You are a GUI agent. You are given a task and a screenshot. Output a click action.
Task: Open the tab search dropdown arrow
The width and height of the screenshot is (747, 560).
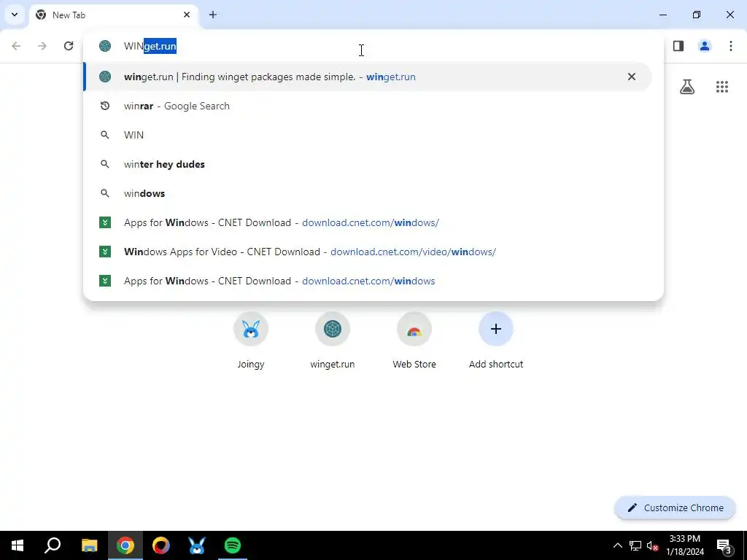tap(15, 15)
